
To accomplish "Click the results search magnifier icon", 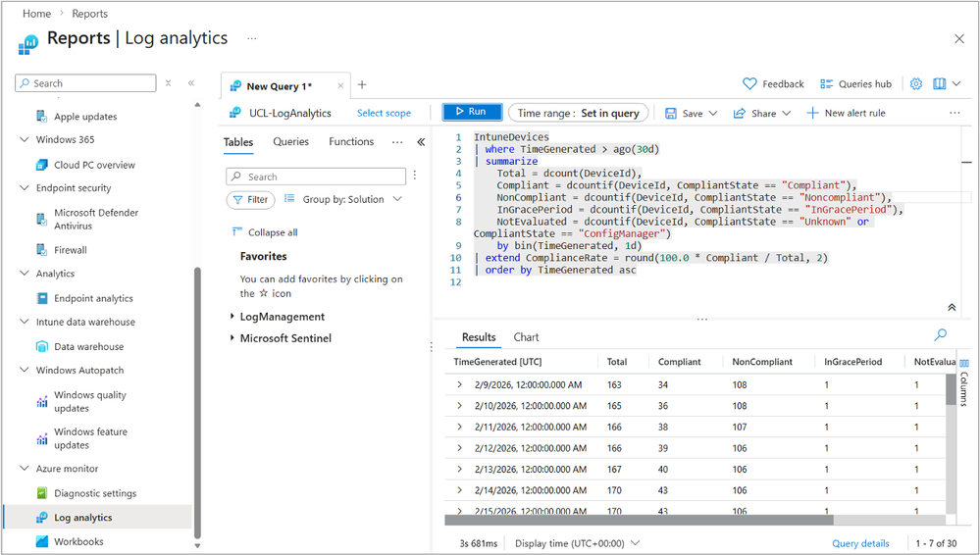I will (941, 335).
